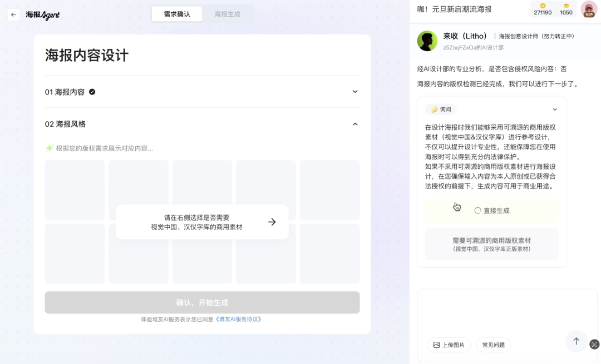Screen dimensions: 601x364
Task: Click the right arrow in the material prompt card
Action: point(272,222)
